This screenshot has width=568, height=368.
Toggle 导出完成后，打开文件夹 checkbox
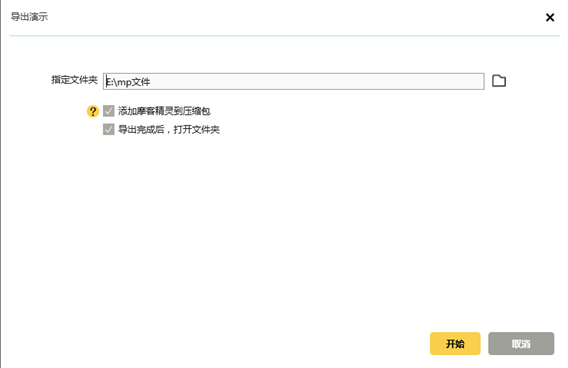tap(109, 129)
